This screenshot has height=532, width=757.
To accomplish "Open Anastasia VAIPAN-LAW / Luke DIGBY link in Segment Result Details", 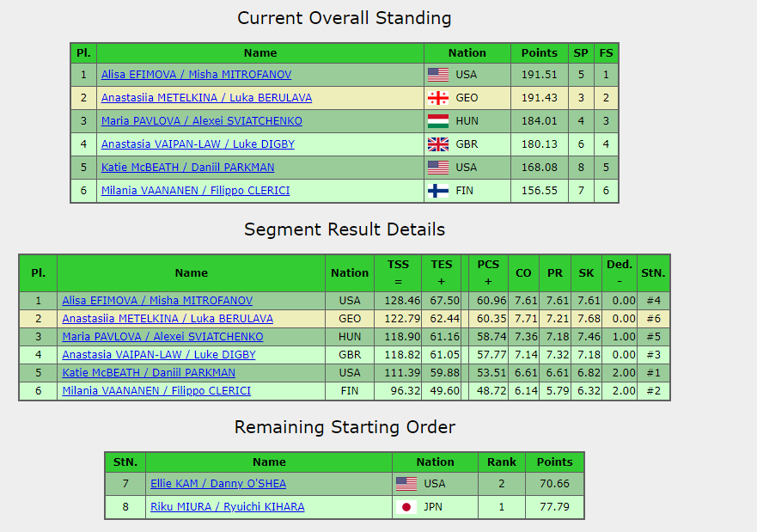I will [x=159, y=355].
